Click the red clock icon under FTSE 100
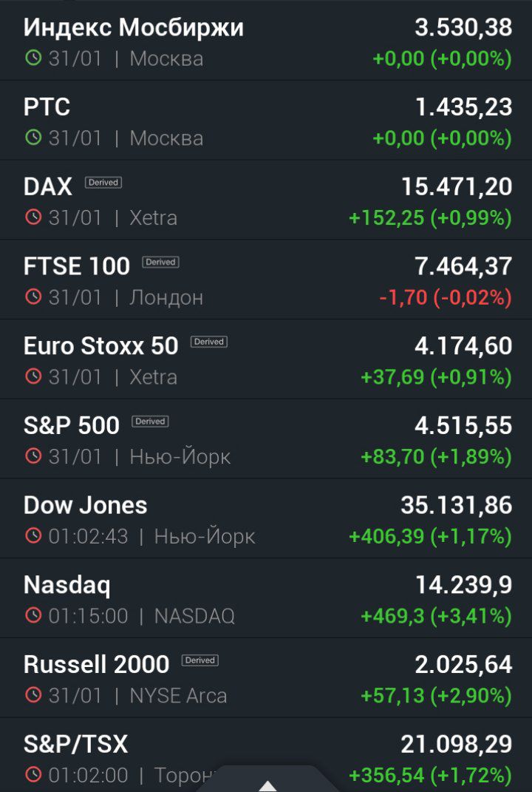This screenshot has width=532, height=792. tap(33, 297)
